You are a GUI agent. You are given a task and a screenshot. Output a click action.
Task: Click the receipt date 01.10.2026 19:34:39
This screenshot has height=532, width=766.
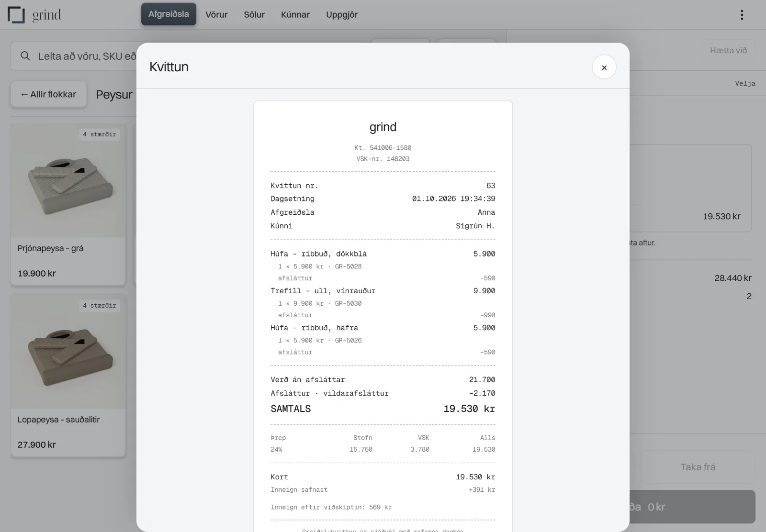453,199
